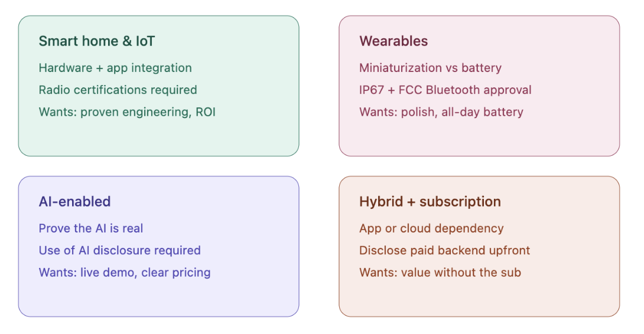Select Wants: value without the sub
Image resolution: width=644 pixels, height=334 pixels.
440,273
